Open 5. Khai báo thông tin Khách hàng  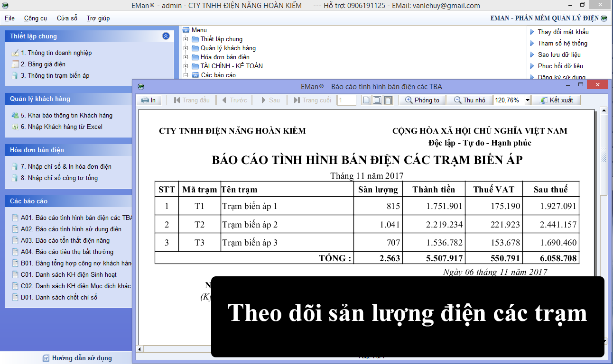[x=66, y=115]
